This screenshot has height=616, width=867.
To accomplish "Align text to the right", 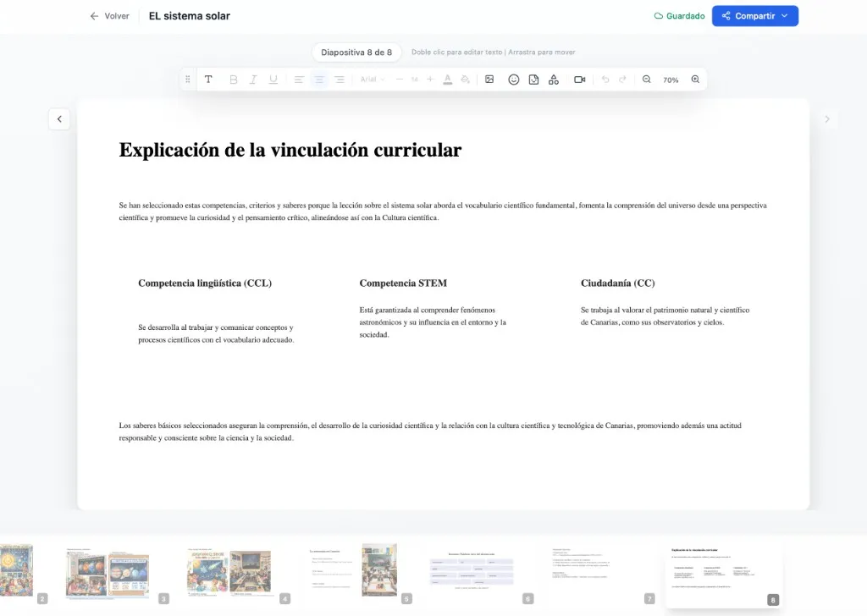I will tap(340, 80).
